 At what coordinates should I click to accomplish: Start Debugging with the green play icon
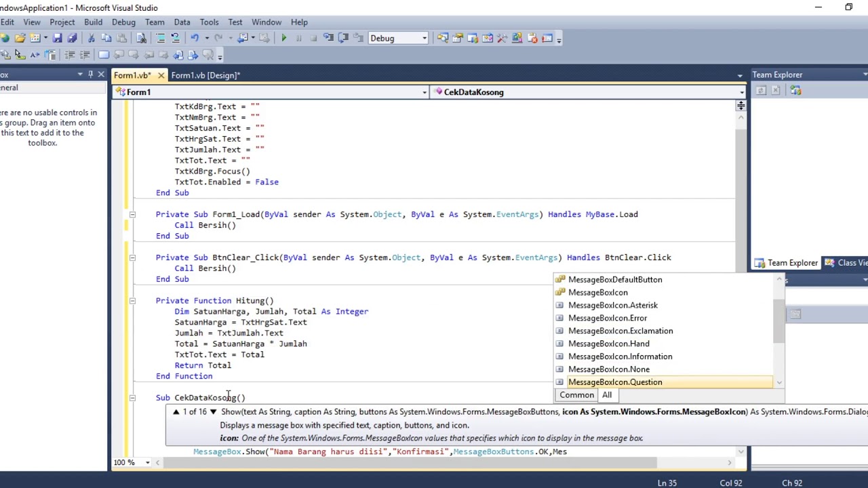[x=284, y=39]
